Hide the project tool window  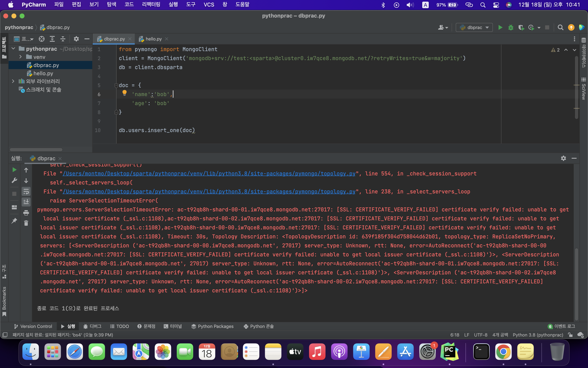[x=87, y=39]
